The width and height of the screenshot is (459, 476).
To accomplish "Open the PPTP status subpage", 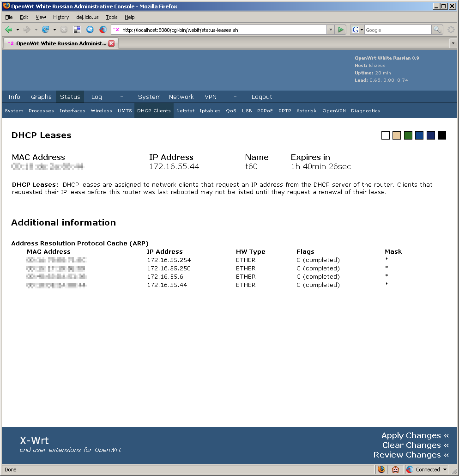I will 284,111.
